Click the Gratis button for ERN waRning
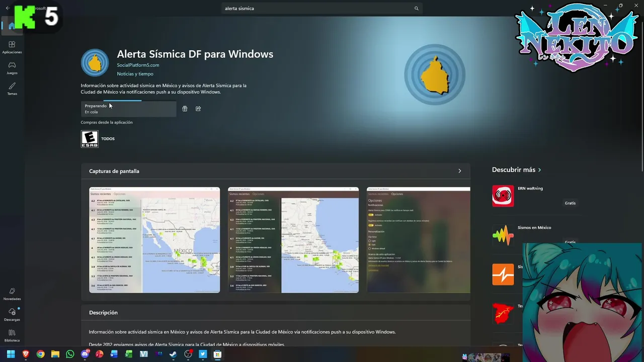Image resolution: width=644 pixels, height=362 pixels. click(x=570, y=203)
